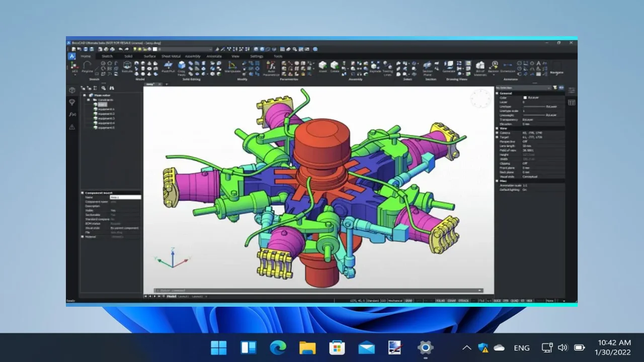Open the settings sliders icon on right panel edge
The image size is (644, 362).
click(572, 90)
